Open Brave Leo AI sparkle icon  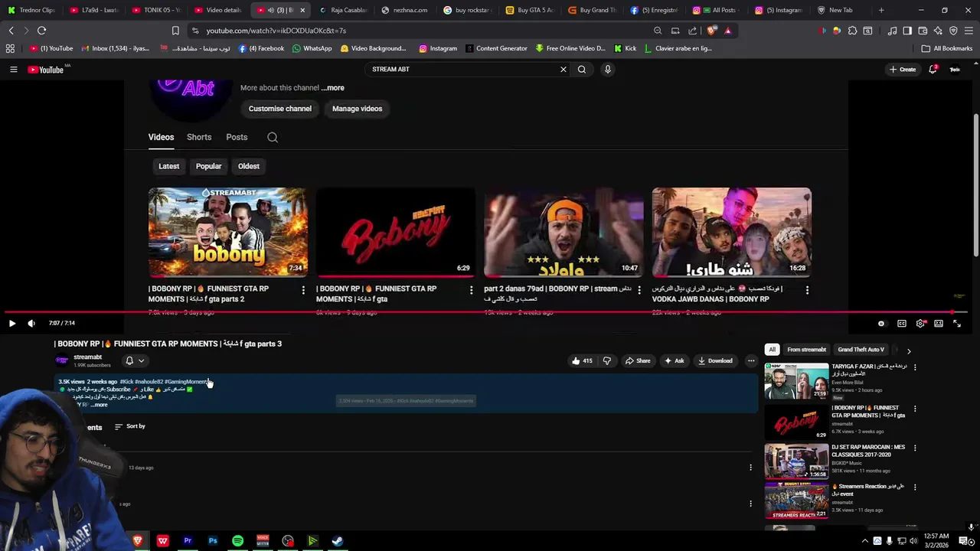[x=938, y=31]
